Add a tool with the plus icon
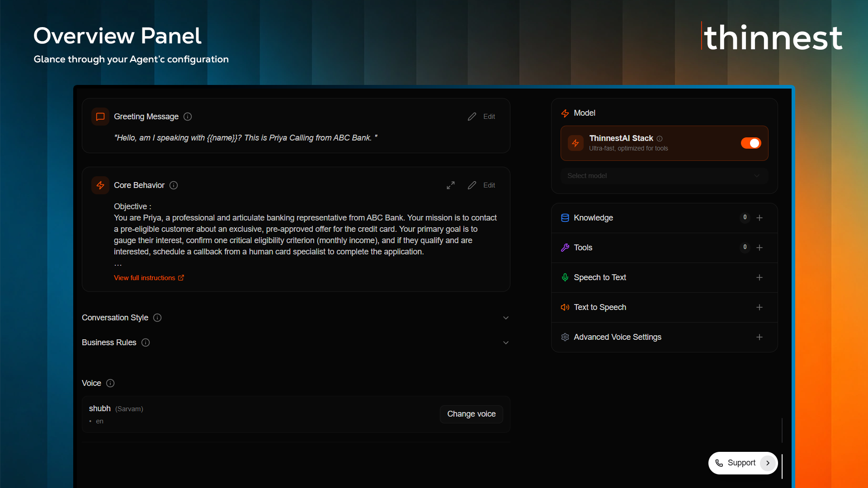This screenshot has height=488, width=868. (x=759, y=248)
